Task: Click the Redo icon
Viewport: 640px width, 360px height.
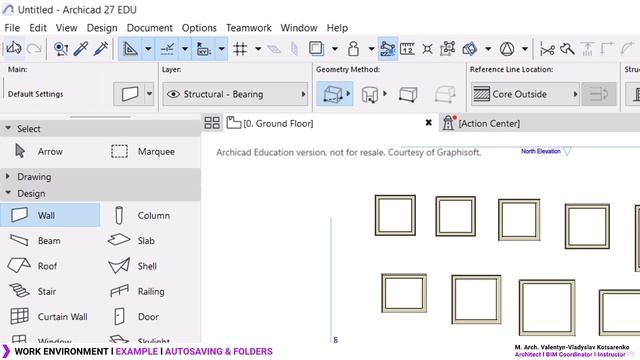Action: click(x=34, y=49)
